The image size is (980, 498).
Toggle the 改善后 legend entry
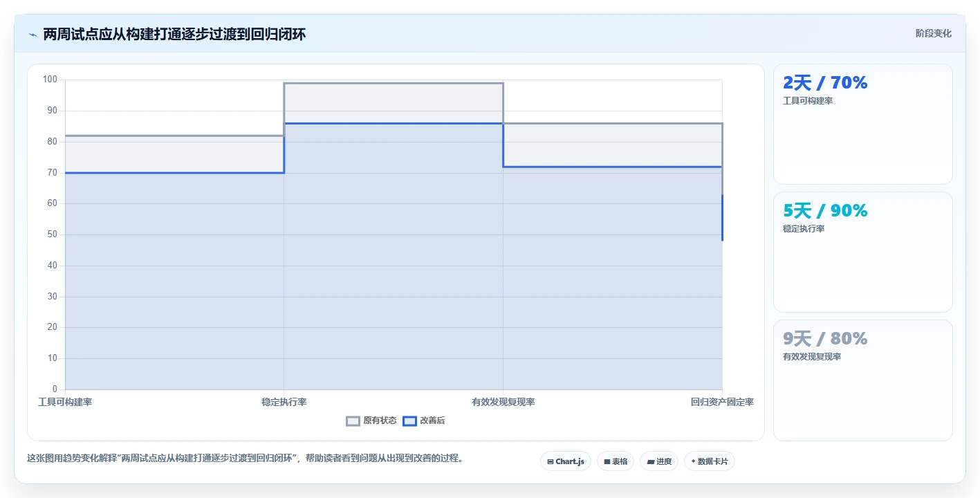(x=424, y=421)
